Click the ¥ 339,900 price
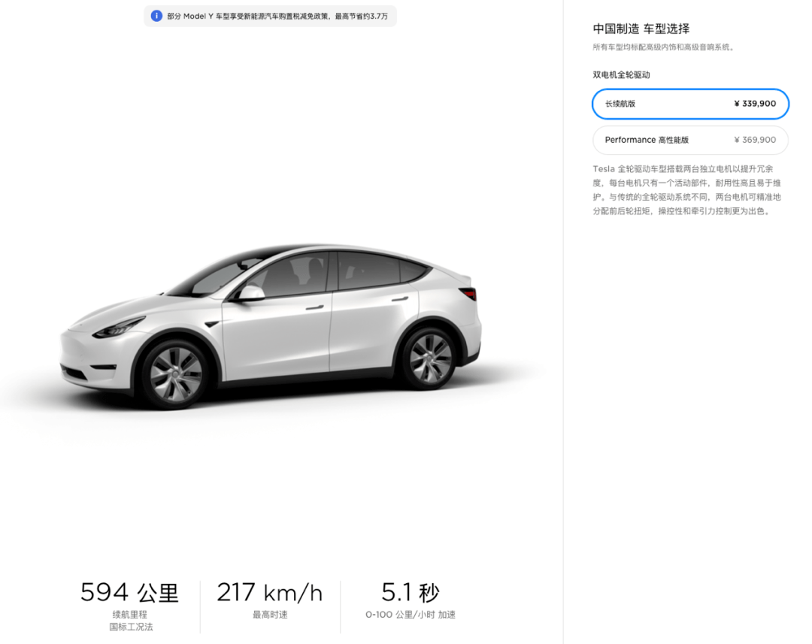The height and width of the screenshot is (644, 812). coord(755,104)
